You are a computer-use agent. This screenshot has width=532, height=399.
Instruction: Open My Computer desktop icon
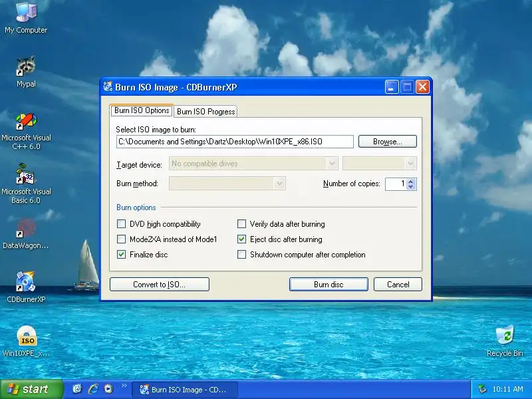[26, 18]
